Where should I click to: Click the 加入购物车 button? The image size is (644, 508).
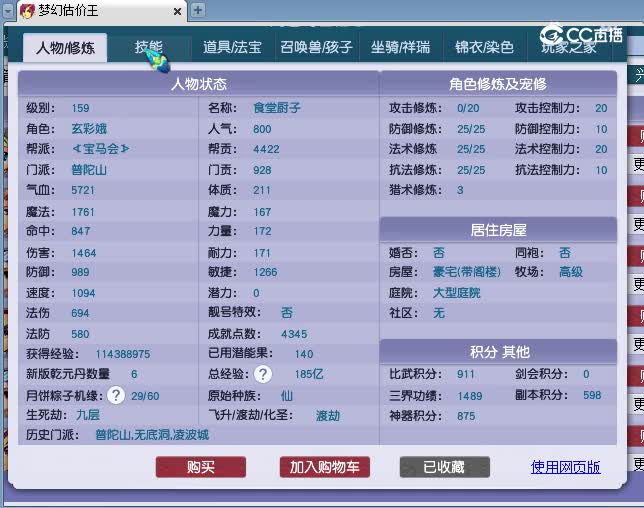(324, 467)
